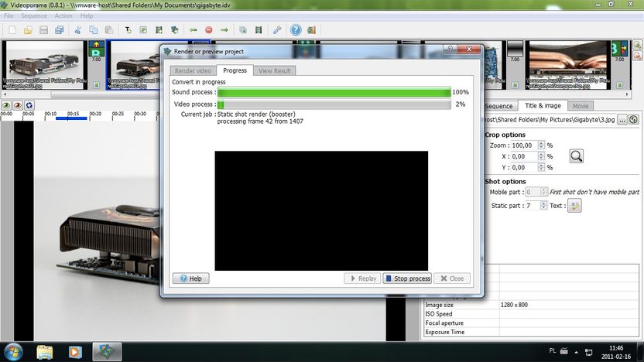644x362 pixels.
Task: Click the Paste clipboard icon
Action: point(109,30)
